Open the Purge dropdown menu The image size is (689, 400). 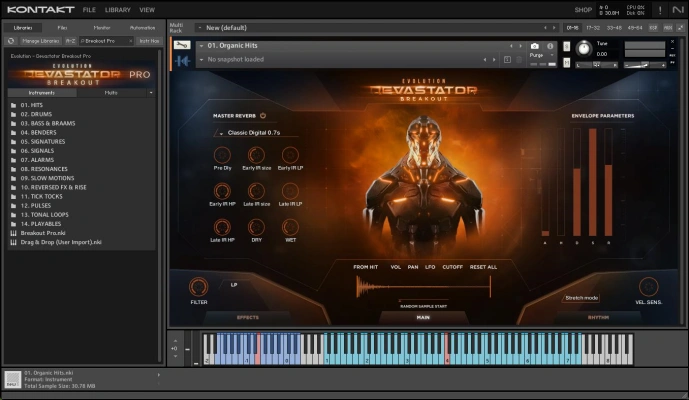coord(541,55)
